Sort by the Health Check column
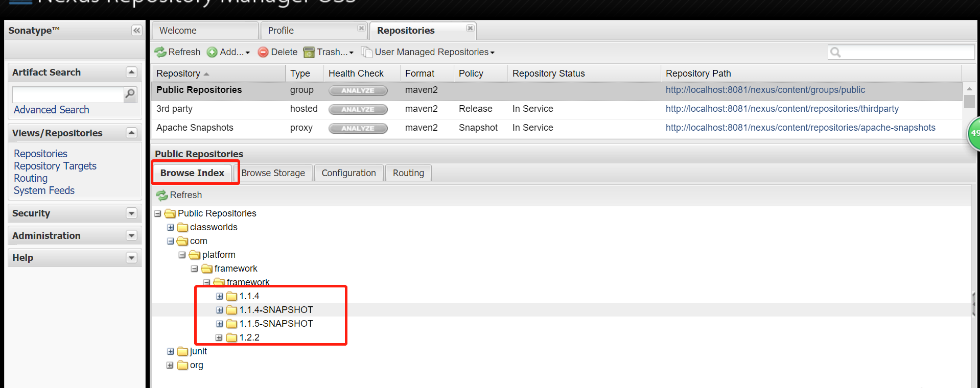Screen dimensions: 980x388 (362, 74)
